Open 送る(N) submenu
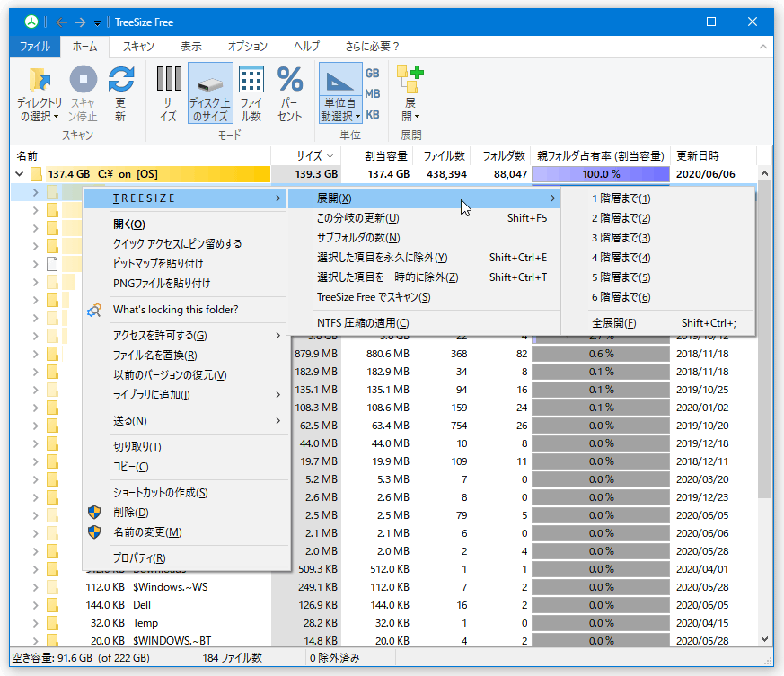Viewport: 784px width, 676px height. (185, 421)
